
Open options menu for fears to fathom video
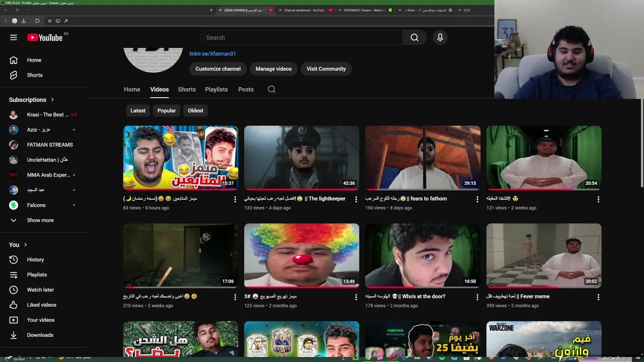(477, 199)
